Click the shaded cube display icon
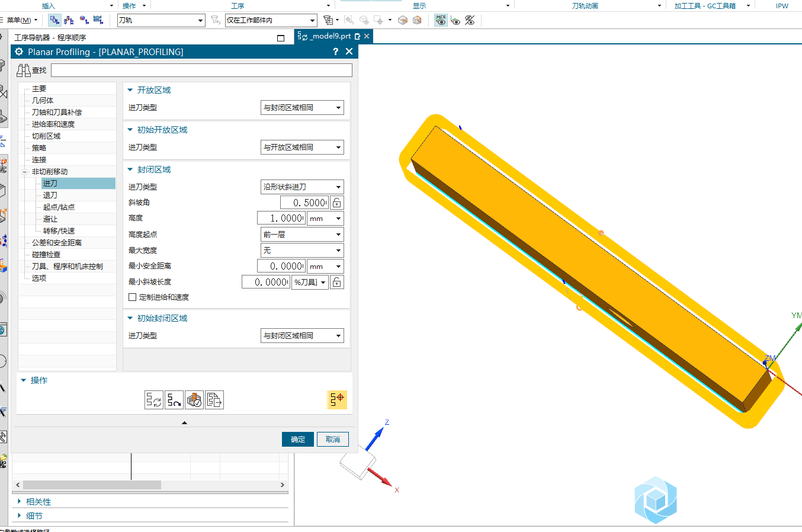This screenshot has width=802, height=532. click(403, 20)
